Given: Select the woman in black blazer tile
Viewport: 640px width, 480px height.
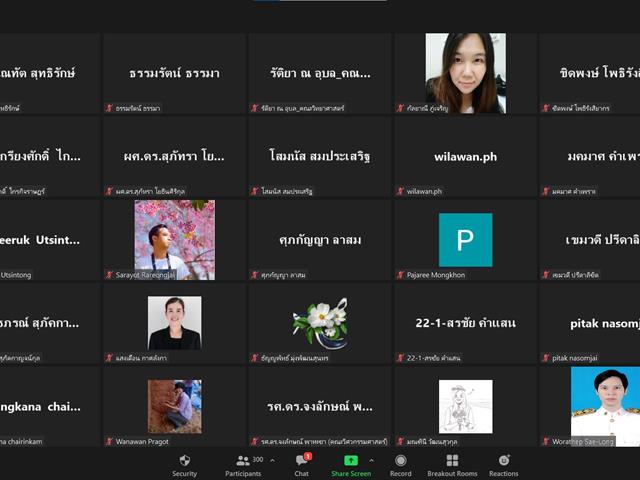Looking at the screenshot, I should tap(175, 323).
